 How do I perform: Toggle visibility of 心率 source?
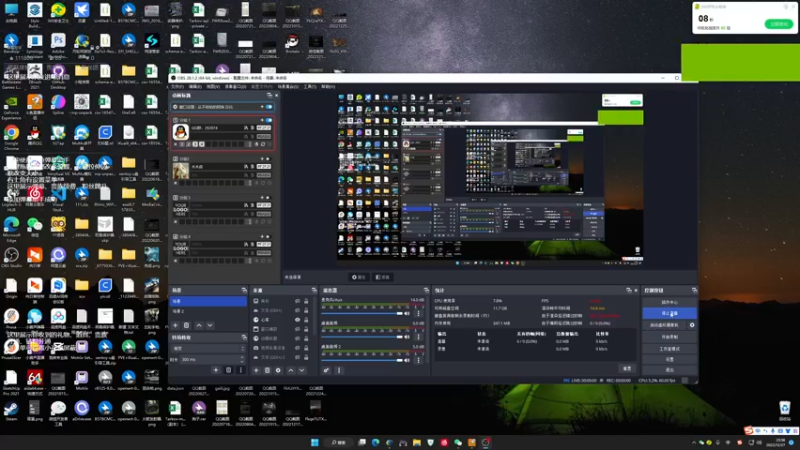(x=297, y=320)
